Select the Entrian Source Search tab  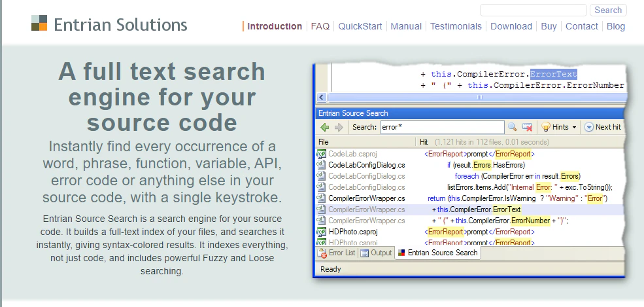[x=438, y=253]
